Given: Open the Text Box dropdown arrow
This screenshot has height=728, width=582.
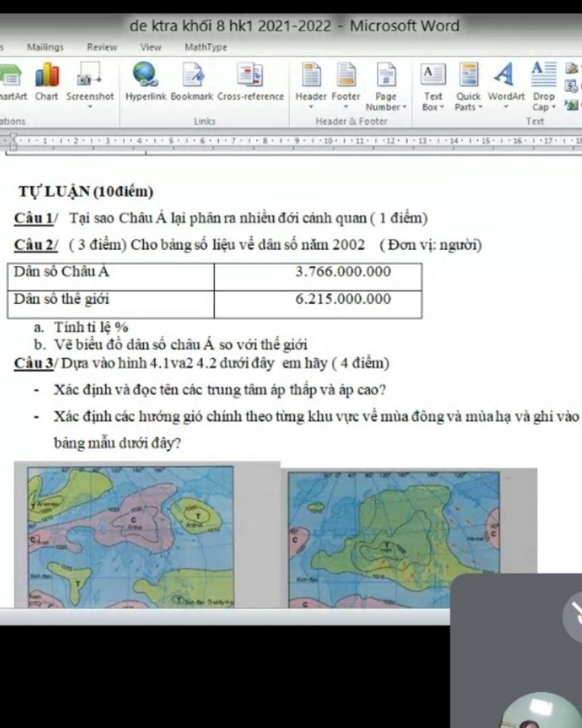Looking at the screenshot, I should click(x=442, y=107).
